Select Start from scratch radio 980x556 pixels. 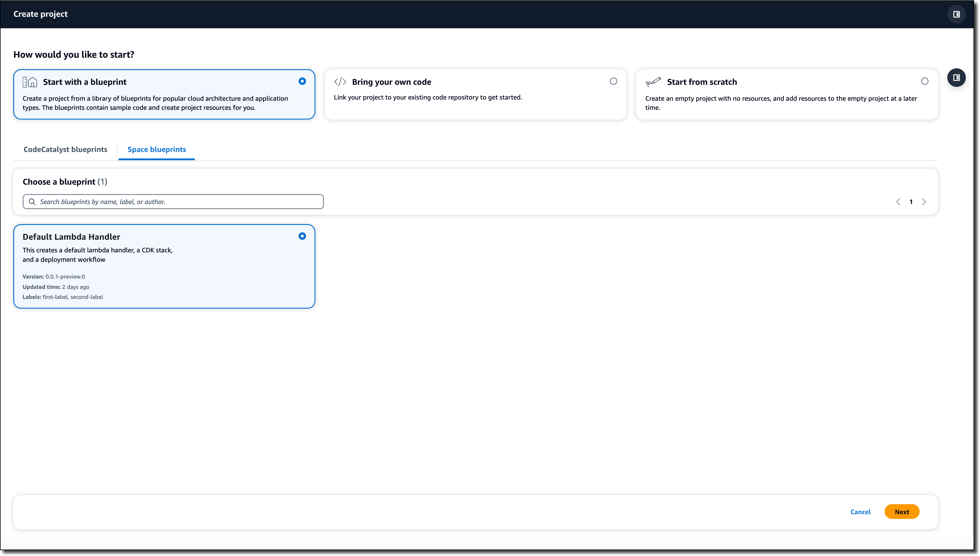pyautogui.click(x=924, y=81)
